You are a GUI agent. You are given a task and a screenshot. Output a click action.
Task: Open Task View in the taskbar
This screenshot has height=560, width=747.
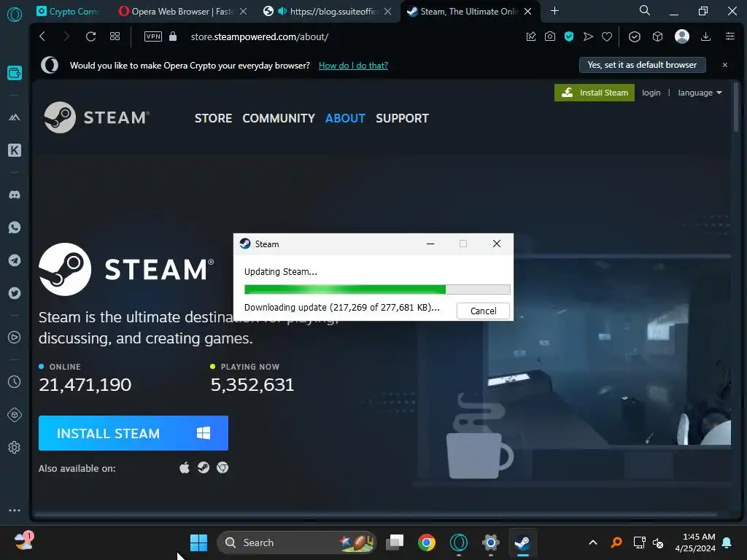395,542
